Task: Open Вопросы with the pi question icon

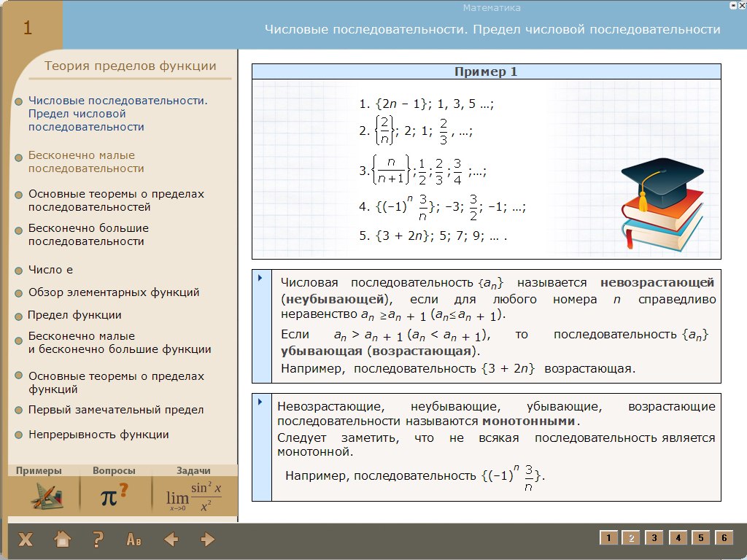Action: (113, 497)
